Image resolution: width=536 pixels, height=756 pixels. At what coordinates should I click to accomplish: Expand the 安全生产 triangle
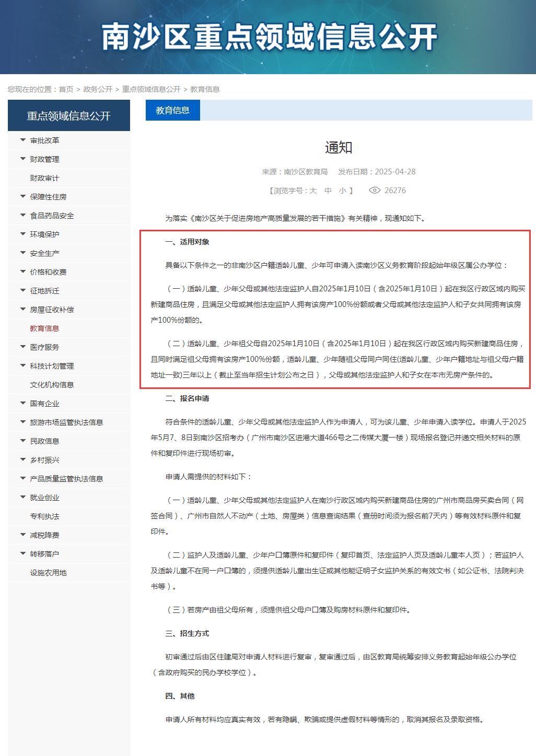(x=23, y=253)
